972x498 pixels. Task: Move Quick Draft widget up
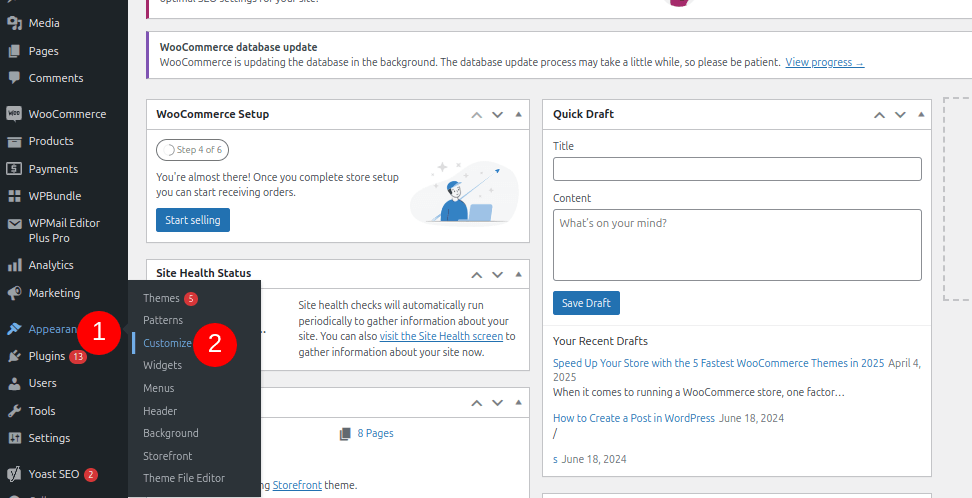point(879,115)
